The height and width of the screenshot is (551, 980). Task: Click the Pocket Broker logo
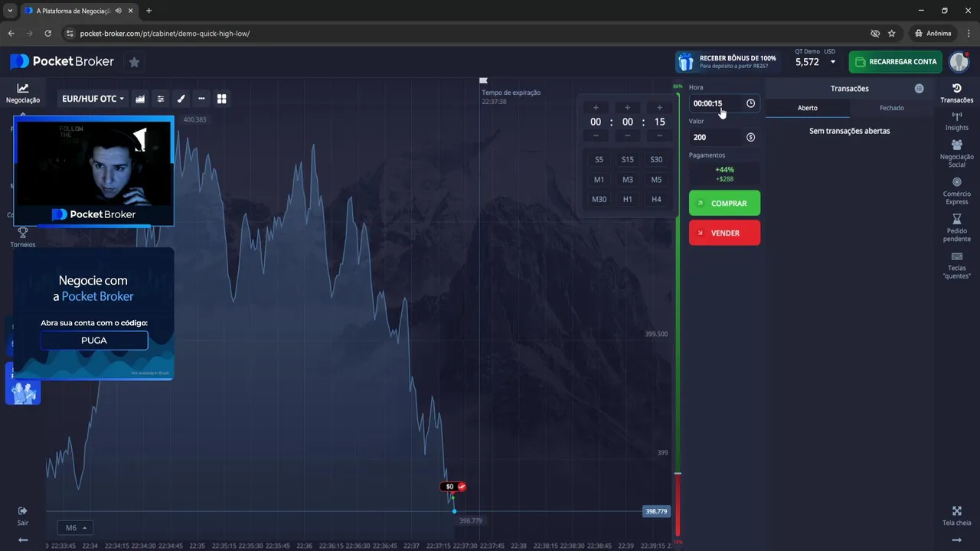point(62,61)
